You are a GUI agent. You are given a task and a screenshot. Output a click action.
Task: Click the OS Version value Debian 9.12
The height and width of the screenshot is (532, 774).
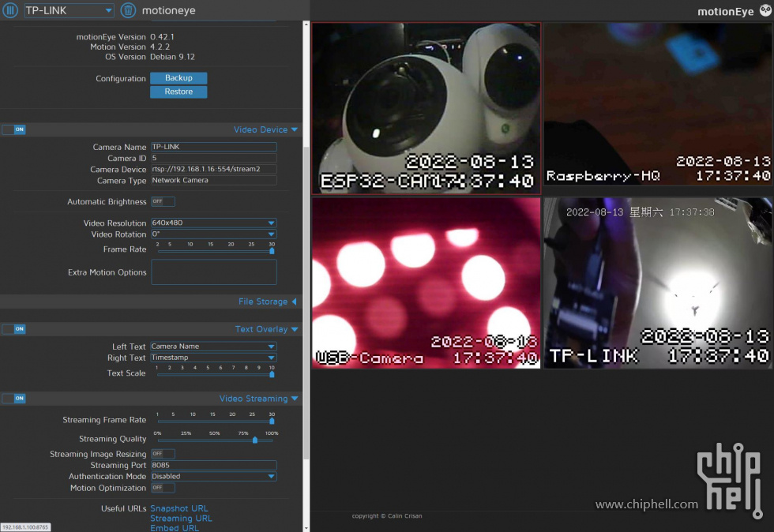point(172,57)
